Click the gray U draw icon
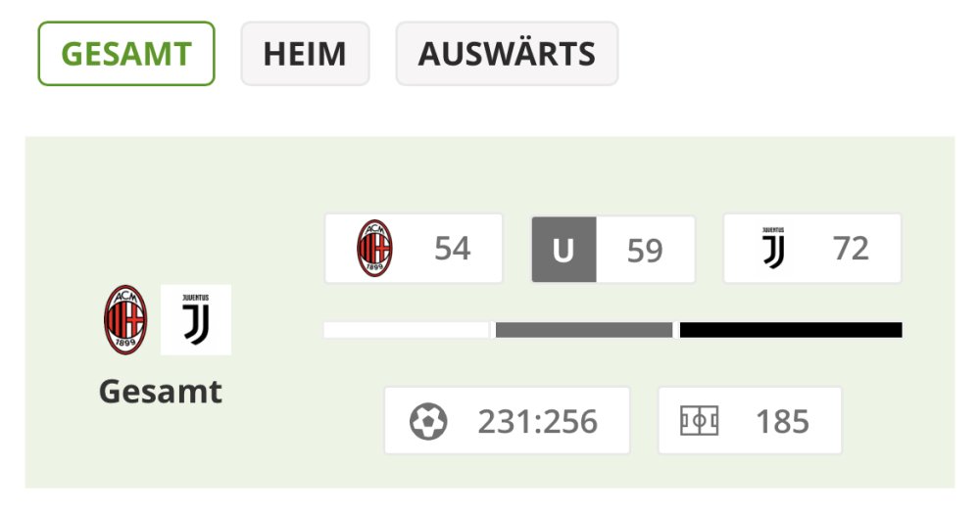980x515 pixels. [563, 251]
